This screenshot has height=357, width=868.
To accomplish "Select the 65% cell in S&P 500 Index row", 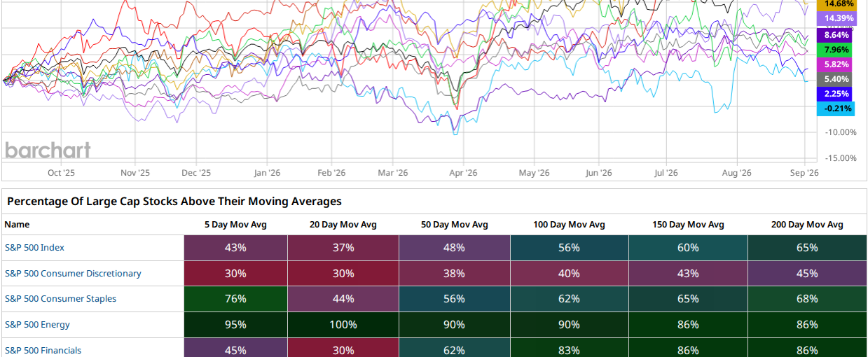I will click(x=807, y=248).
